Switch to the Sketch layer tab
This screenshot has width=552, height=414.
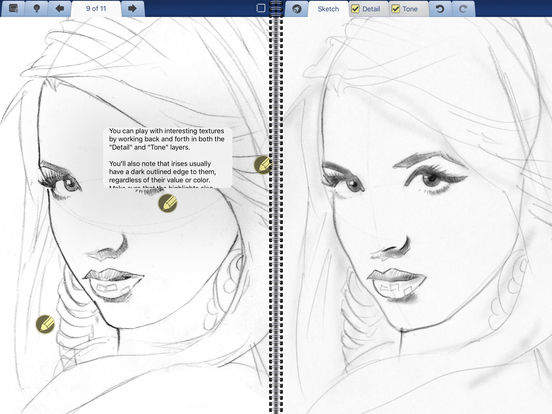328,9
